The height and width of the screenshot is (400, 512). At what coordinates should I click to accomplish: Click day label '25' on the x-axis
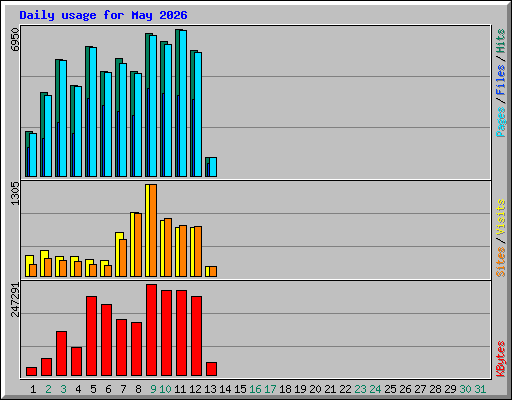pos(390,389)
